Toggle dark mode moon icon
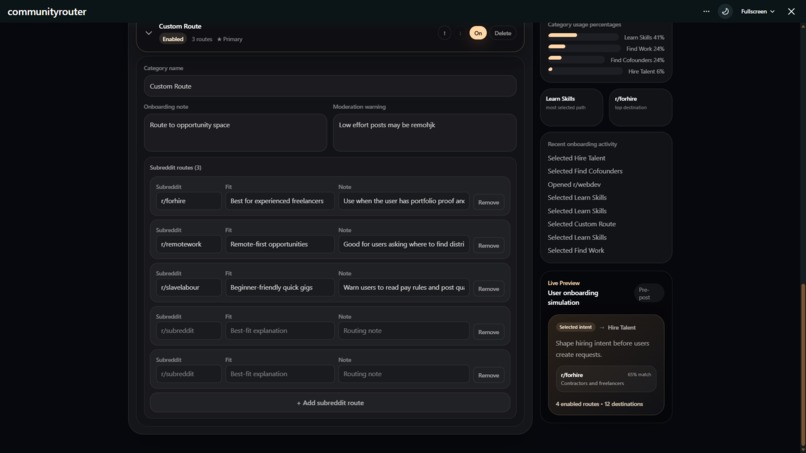806x453 pixels. click(725, 11)
